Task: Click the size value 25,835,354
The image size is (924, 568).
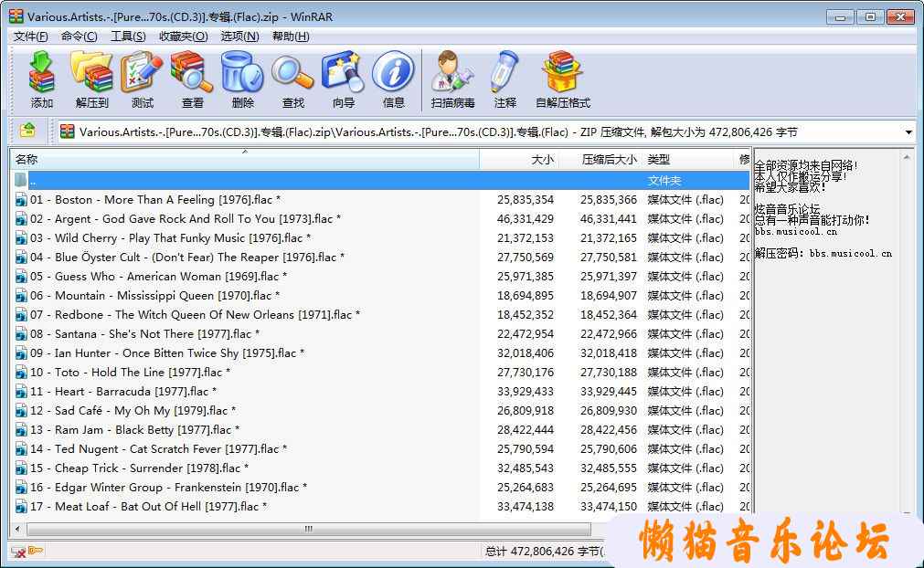Action: 525,200
